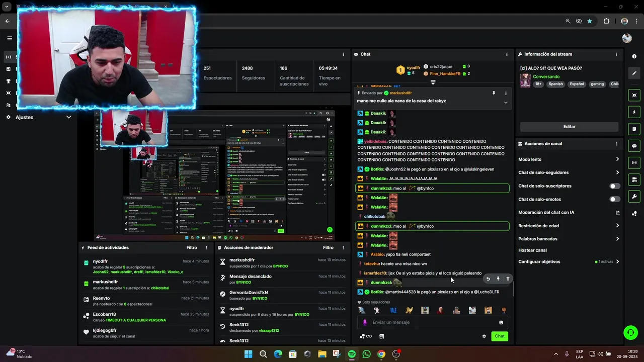Toggle the lightning bolt panel icon
Screen dimensions: 644x362
click(634, 112)
